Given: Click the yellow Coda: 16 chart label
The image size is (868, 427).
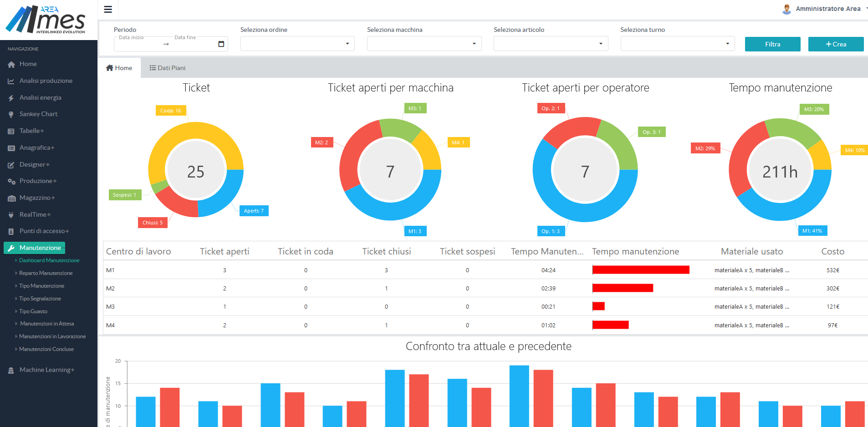Looking at the screenshot, I should point(171,111).
